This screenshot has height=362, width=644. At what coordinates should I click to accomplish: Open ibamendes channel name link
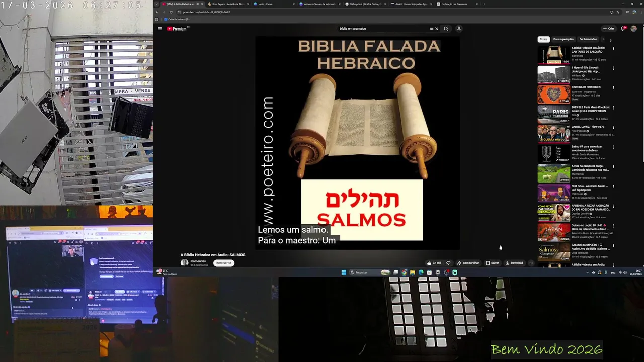pyautogui.click(x=198, y=261)
